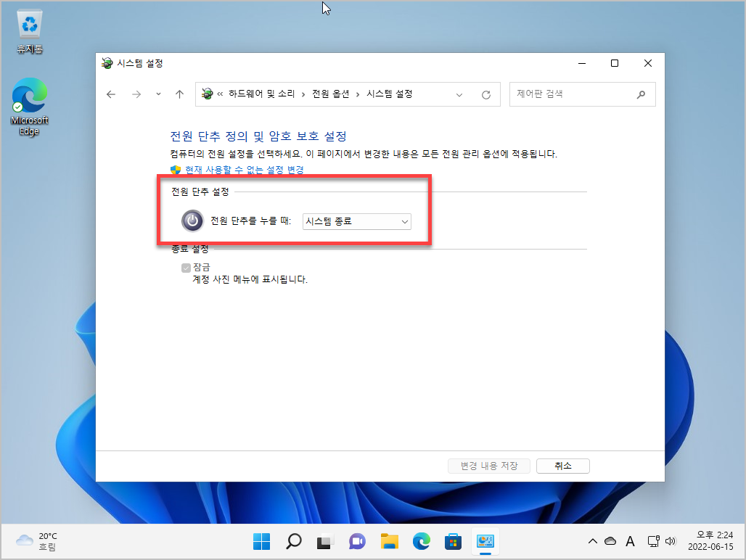746x560 pixels.
Task: Open recent pages chevron beside forward arrow
Action: click(x=158, y=94)
